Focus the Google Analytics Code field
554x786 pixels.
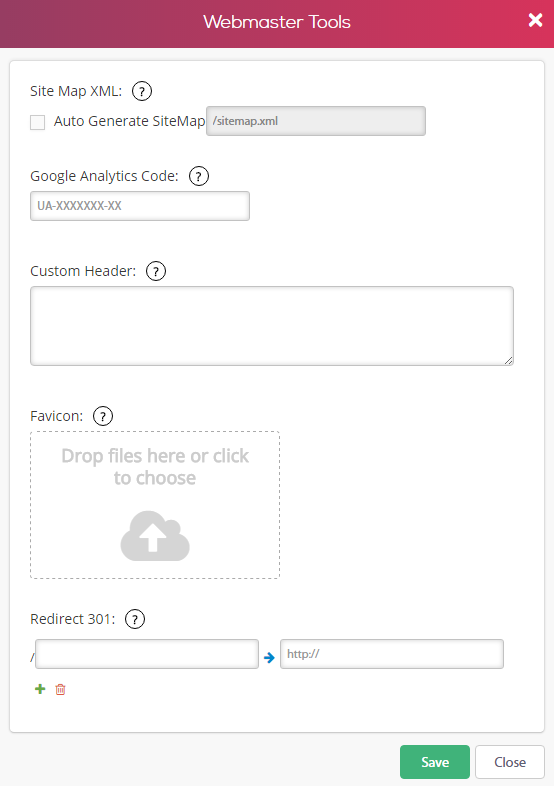click(140, 206)
